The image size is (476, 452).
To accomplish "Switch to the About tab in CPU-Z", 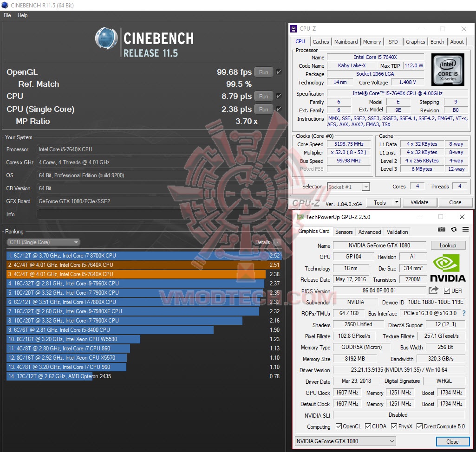I will pyautogui.click(x=457, y=42).
